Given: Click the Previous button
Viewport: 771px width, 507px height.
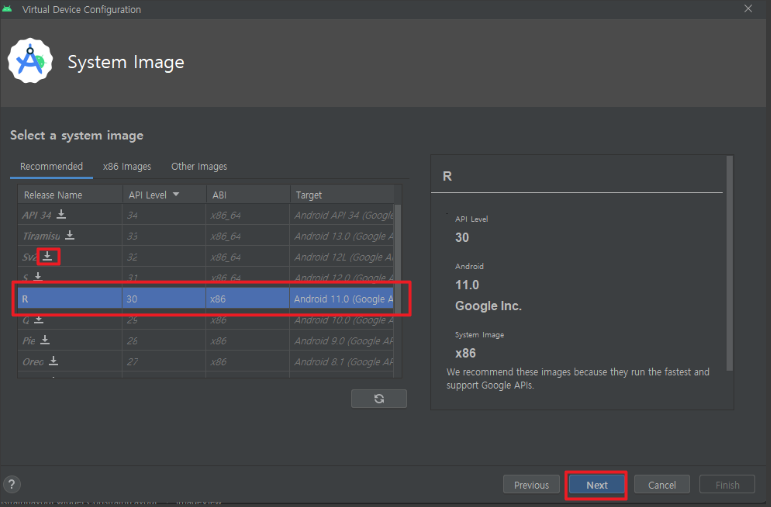Looking at the screenshot, I should pos(531,485).
